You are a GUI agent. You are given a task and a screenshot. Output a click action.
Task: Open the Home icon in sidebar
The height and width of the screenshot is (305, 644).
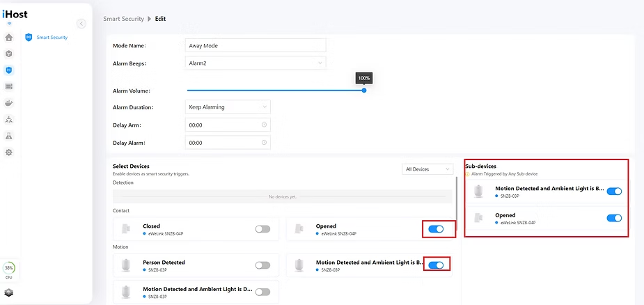[9, 37]
